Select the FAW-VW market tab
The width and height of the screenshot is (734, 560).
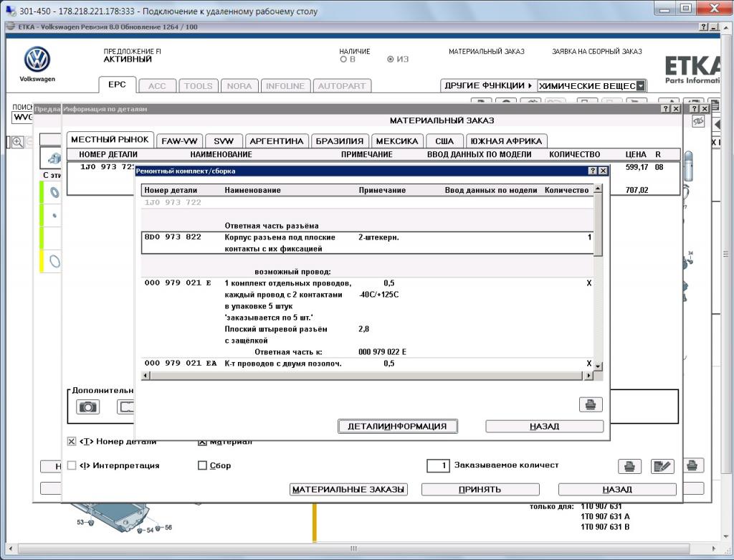pyautogui.click(x=179, y=141)
